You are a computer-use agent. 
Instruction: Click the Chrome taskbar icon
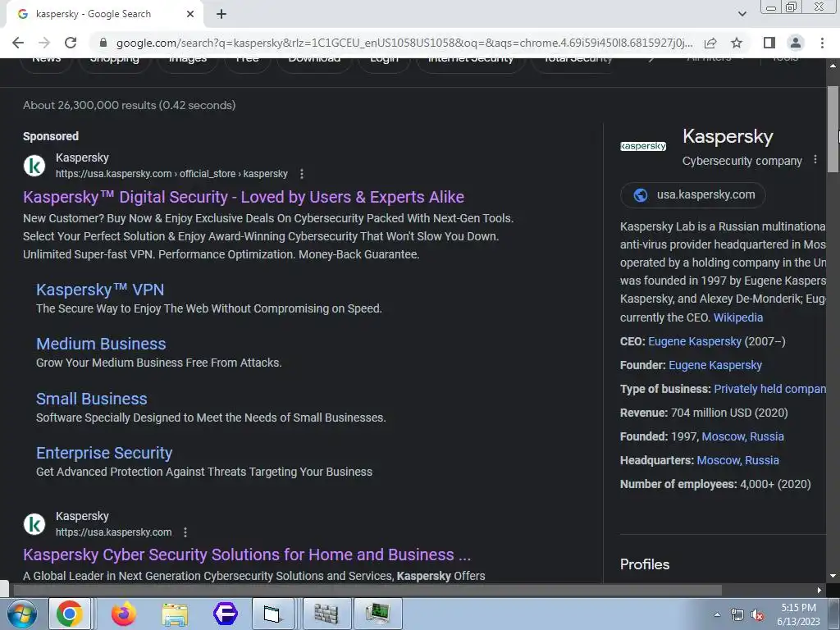(70, 614)
